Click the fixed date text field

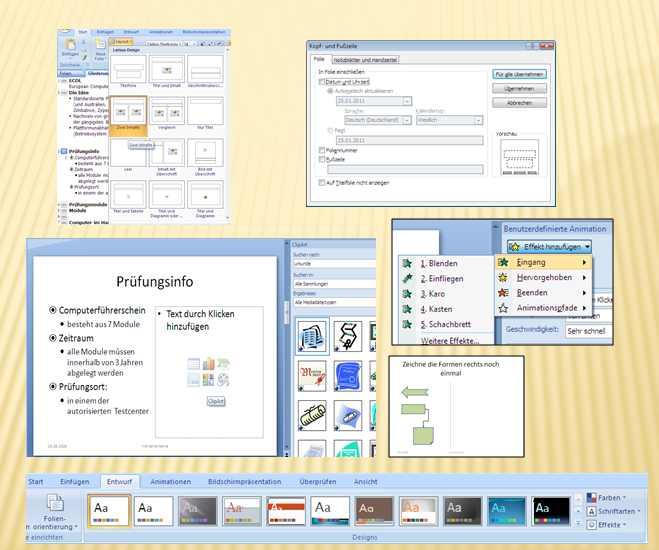pyautogui.click(x=409, y=140)
